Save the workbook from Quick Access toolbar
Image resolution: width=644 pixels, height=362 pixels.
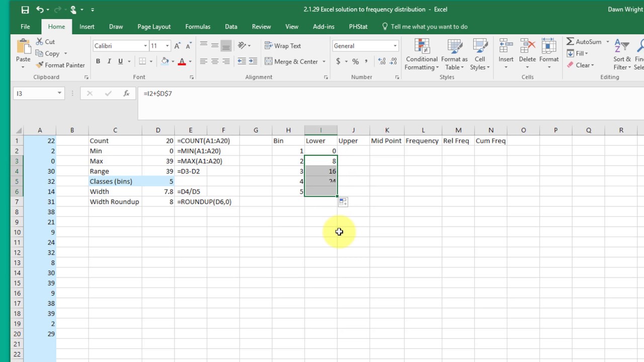point(25,10)
